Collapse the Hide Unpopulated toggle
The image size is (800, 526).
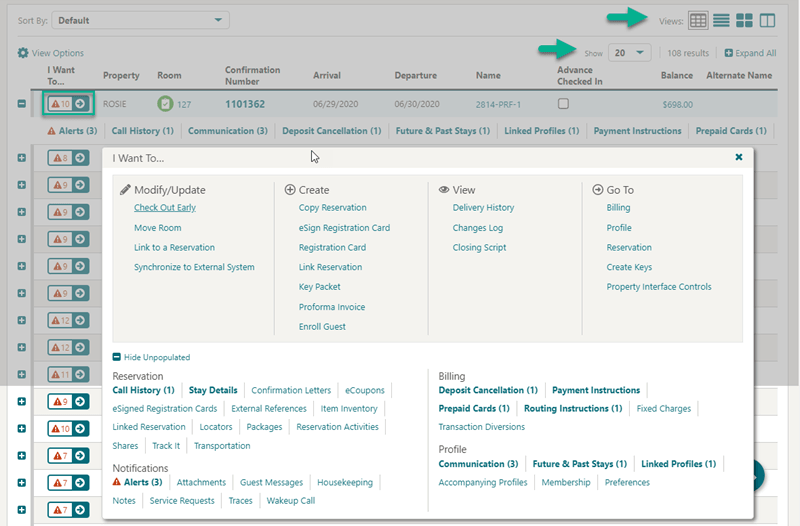(x=117, y=357)
